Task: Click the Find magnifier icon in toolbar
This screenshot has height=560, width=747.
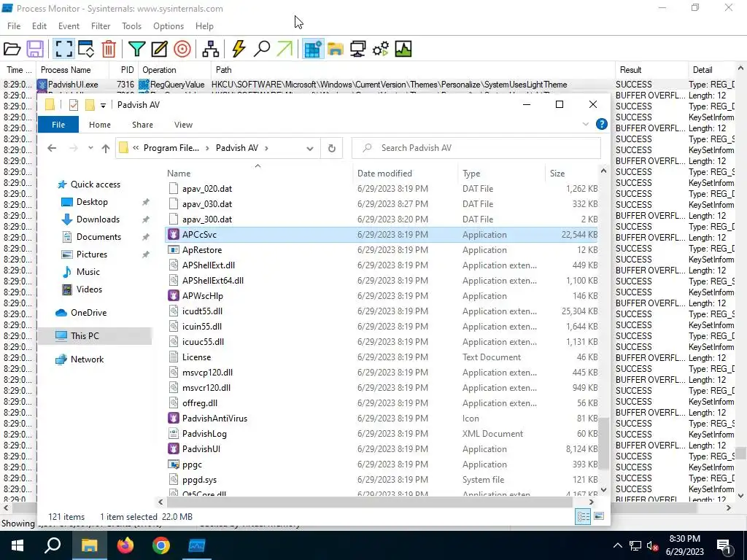Action: click(262, 49)
